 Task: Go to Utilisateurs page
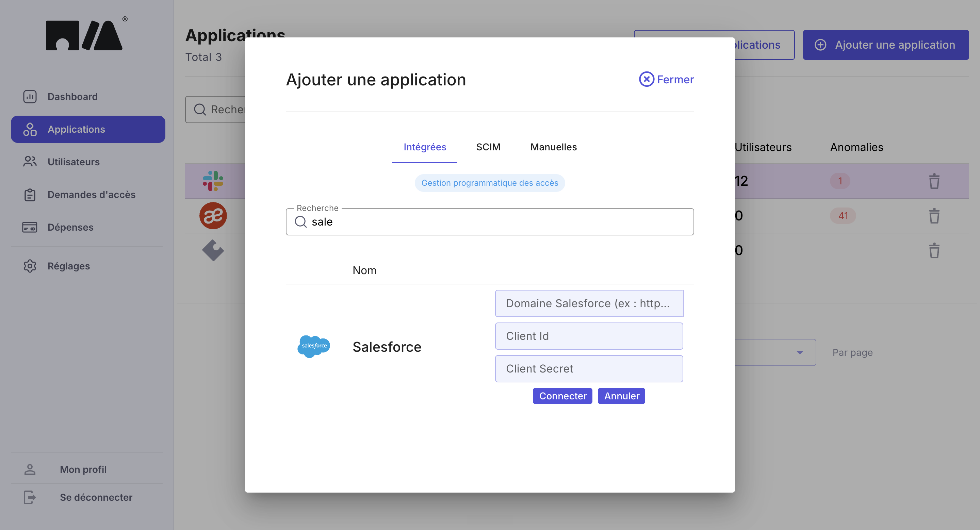click(88, 162)
